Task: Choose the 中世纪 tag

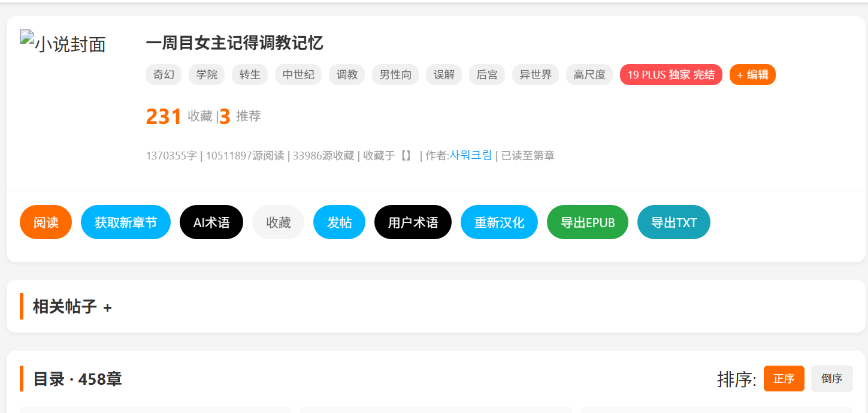Action: pyautogui.click(x=298, y=75)
